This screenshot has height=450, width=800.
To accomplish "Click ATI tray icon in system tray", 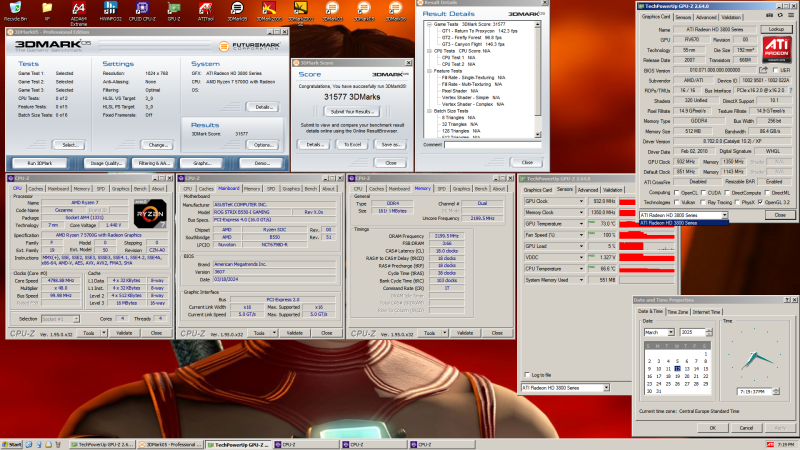I will 770,445.
